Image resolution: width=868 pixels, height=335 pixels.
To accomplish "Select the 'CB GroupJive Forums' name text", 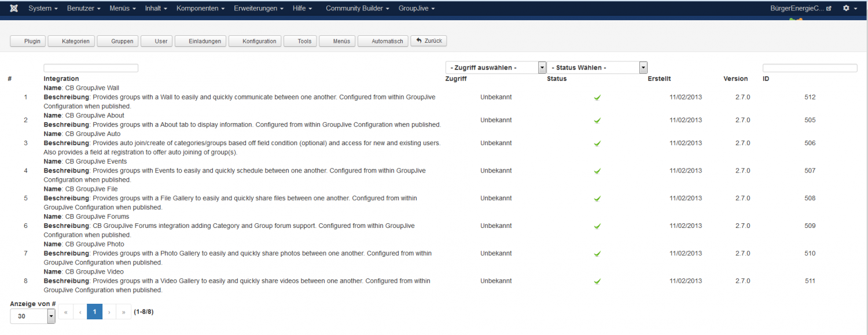I will pos(97,217).
